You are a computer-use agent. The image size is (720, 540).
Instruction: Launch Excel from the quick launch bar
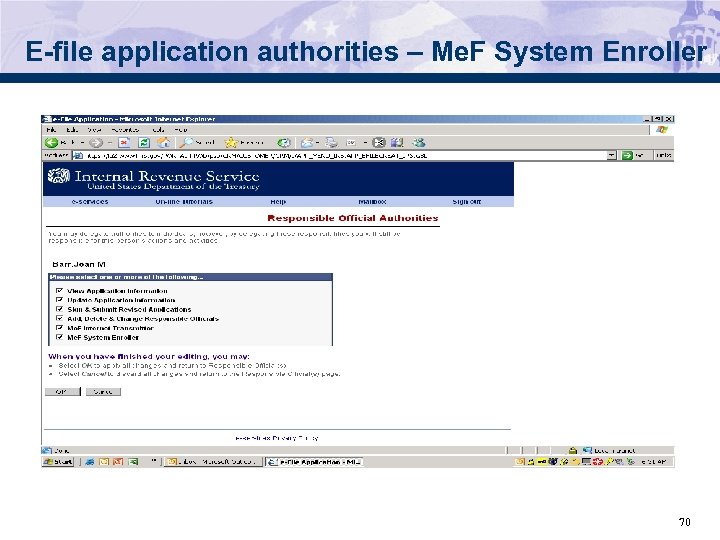pos(133,461)
